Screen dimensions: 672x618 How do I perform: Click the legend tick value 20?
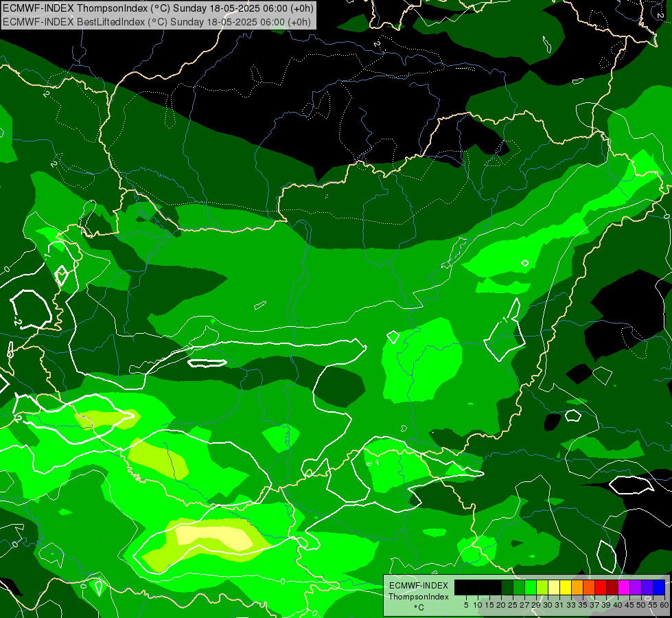click(x=501, y=605)
